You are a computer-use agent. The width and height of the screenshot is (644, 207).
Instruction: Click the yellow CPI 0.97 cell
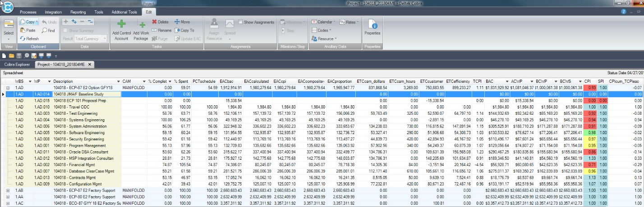coord(591,139)
